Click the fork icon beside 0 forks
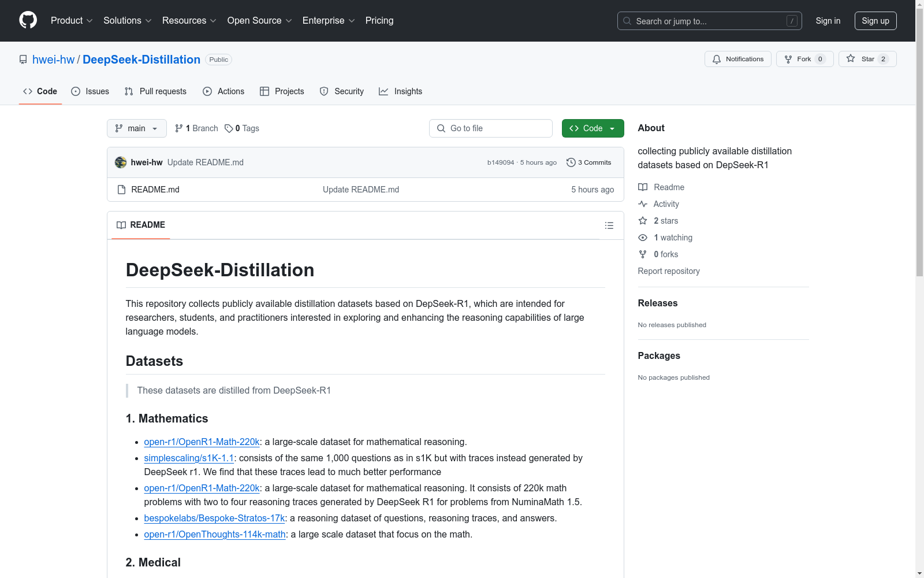924x578 pixels. [643, 254]
